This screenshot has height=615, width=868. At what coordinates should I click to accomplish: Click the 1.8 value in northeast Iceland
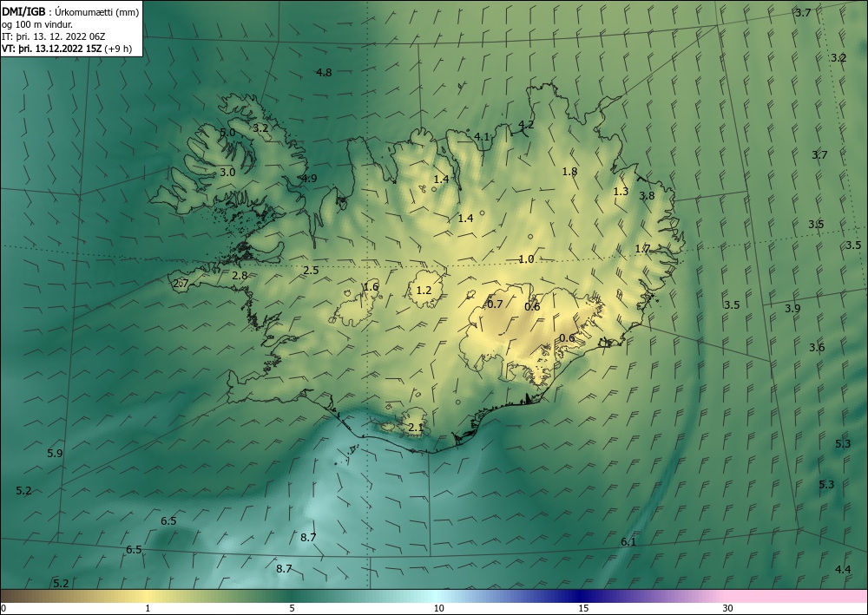coord(569,172)
